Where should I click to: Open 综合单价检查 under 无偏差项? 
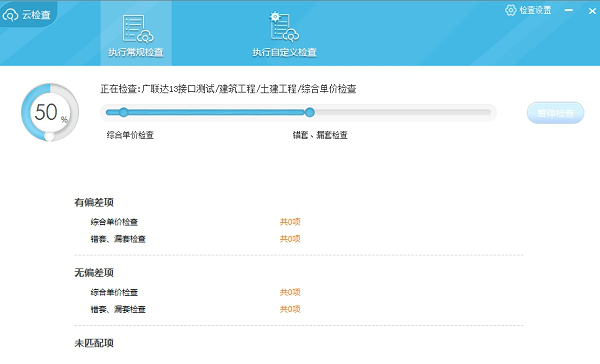[114, 292]
